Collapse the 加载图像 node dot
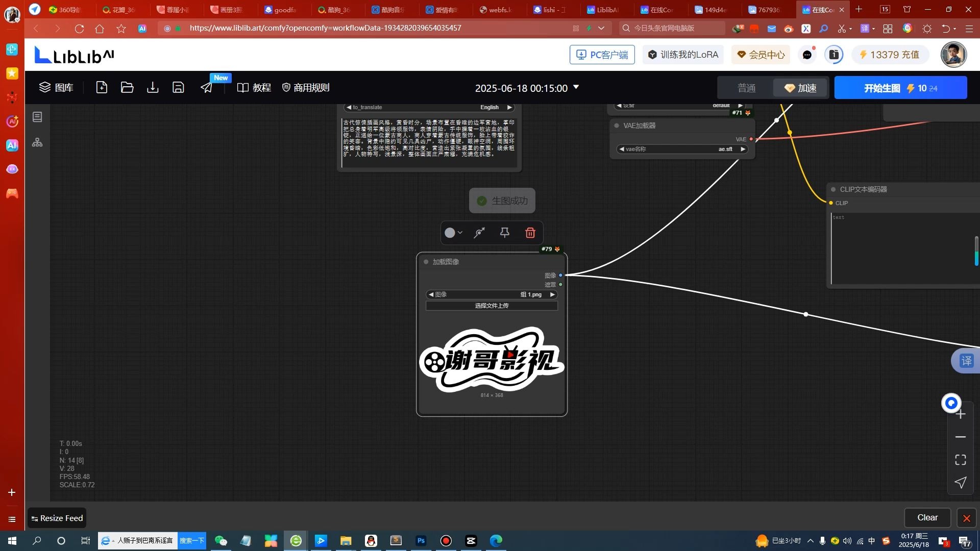 click(426, 262)
